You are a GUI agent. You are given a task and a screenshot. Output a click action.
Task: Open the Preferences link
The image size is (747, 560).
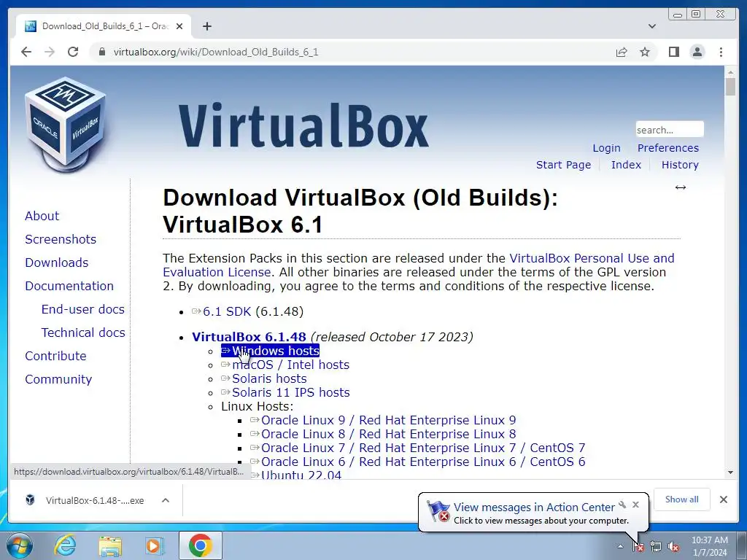[x=668, y=148]
